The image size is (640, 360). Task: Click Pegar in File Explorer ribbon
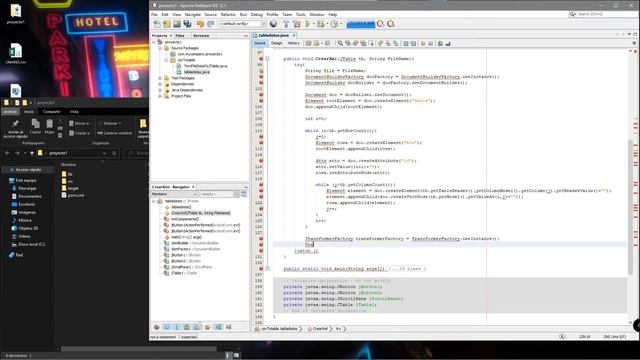(49, 127)
